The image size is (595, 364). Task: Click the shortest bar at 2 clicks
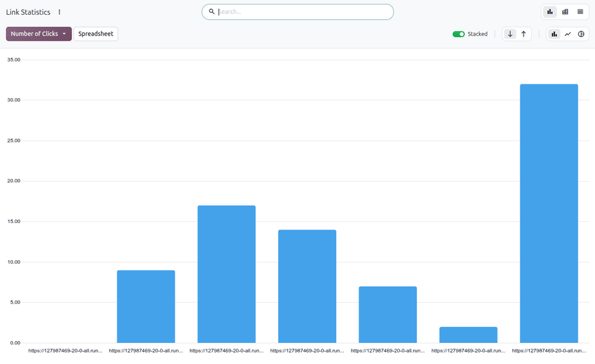[x=468, y=335]
